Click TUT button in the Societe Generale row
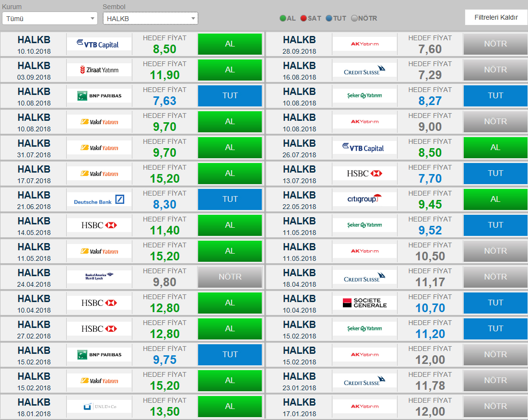This screenshot has height=420, width=528. [495, 303]
